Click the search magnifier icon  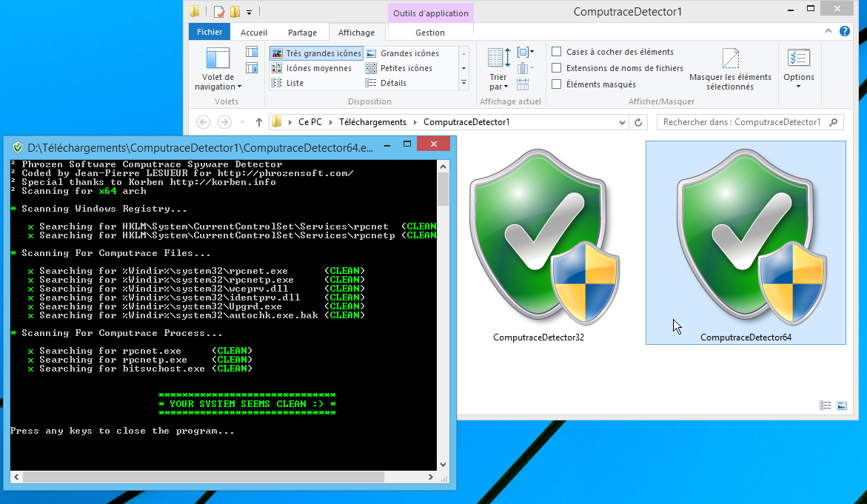(x=833, y=122)
